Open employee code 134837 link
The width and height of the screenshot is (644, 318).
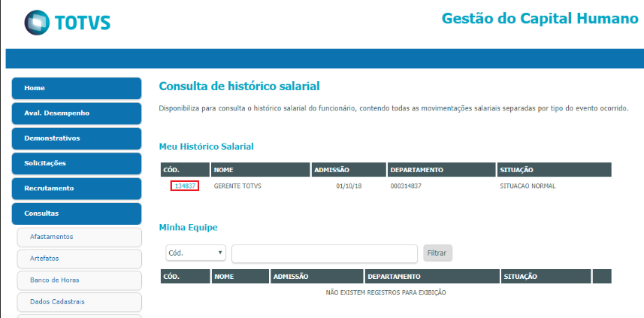[185, 186]
